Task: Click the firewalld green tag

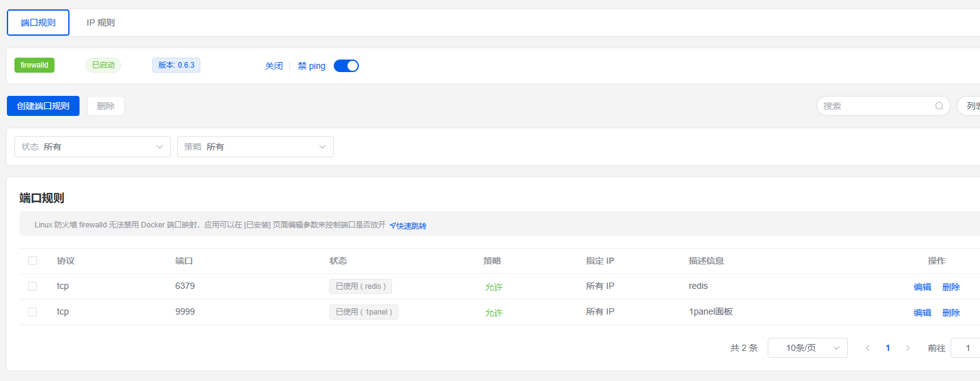Action: [34, 65]
